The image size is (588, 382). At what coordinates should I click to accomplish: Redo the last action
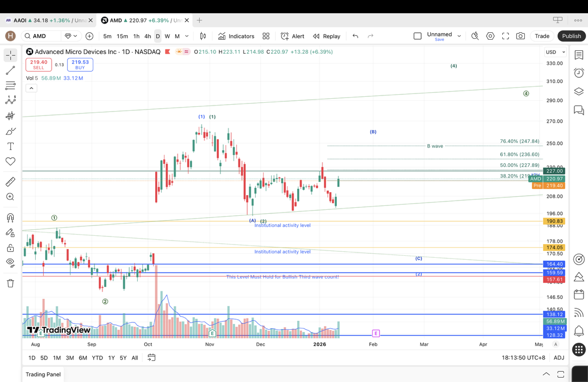[371, 36]
